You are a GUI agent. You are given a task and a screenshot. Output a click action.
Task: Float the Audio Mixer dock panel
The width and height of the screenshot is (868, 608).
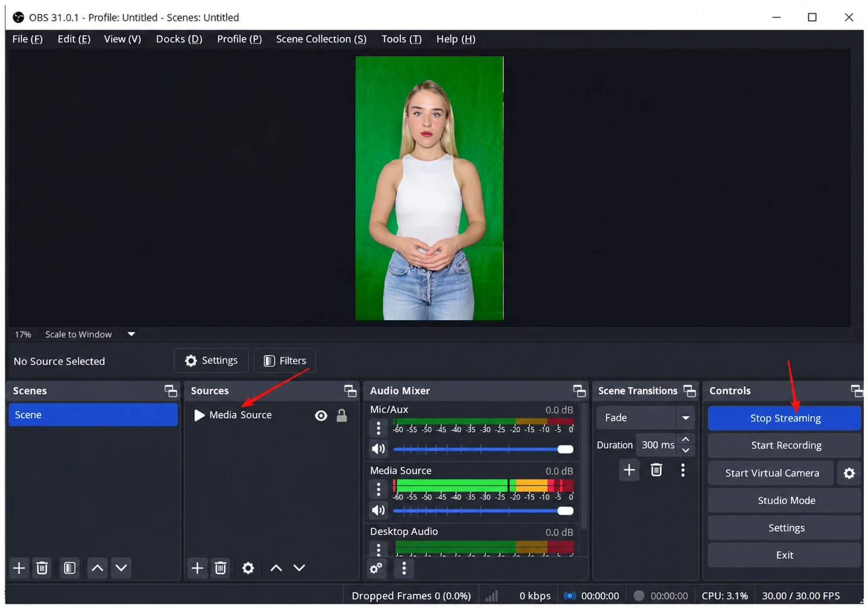tap(579, 391)
